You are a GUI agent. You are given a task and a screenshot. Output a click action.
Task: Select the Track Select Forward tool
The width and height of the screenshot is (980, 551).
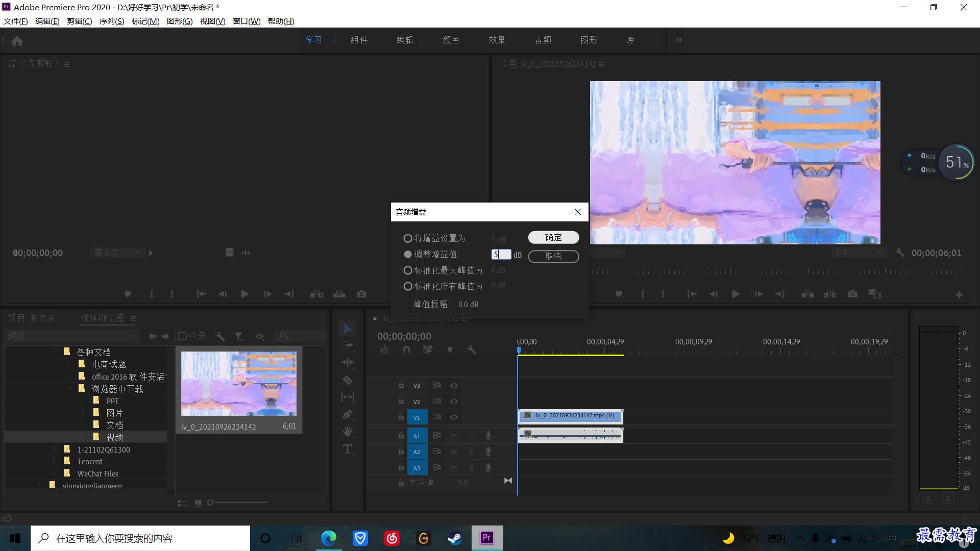[x=348, y=345]
